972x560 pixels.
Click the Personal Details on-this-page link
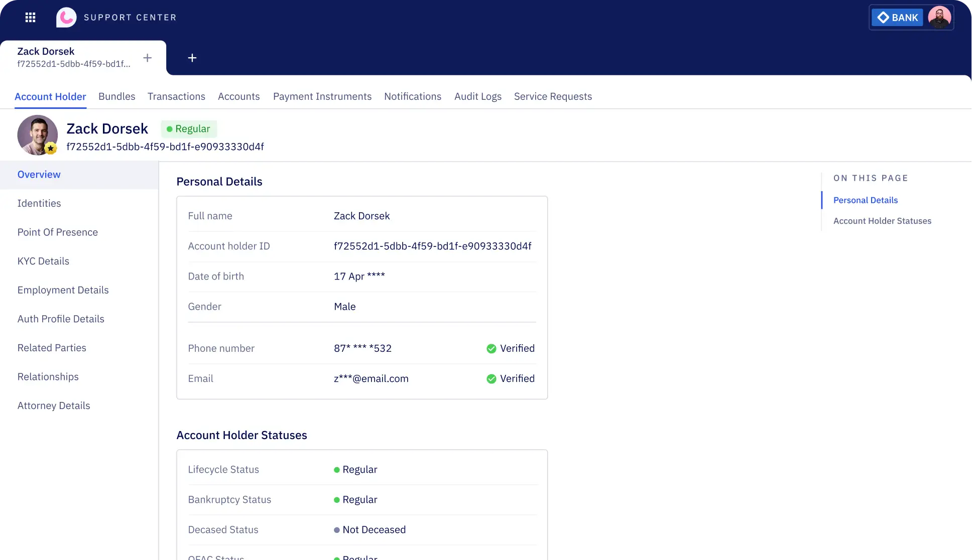[x=865, y=200]
